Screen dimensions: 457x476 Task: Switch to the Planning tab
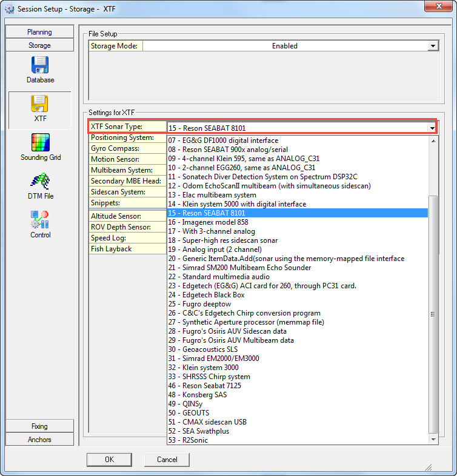39,32
